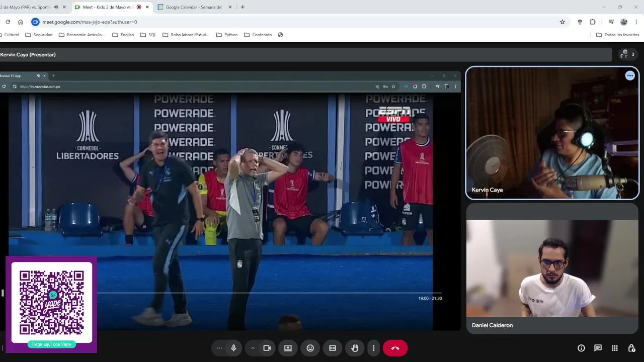This screenshot has height=362, width=644.
Task: Leave the call with red hang-up button
Action: point(395,348)
